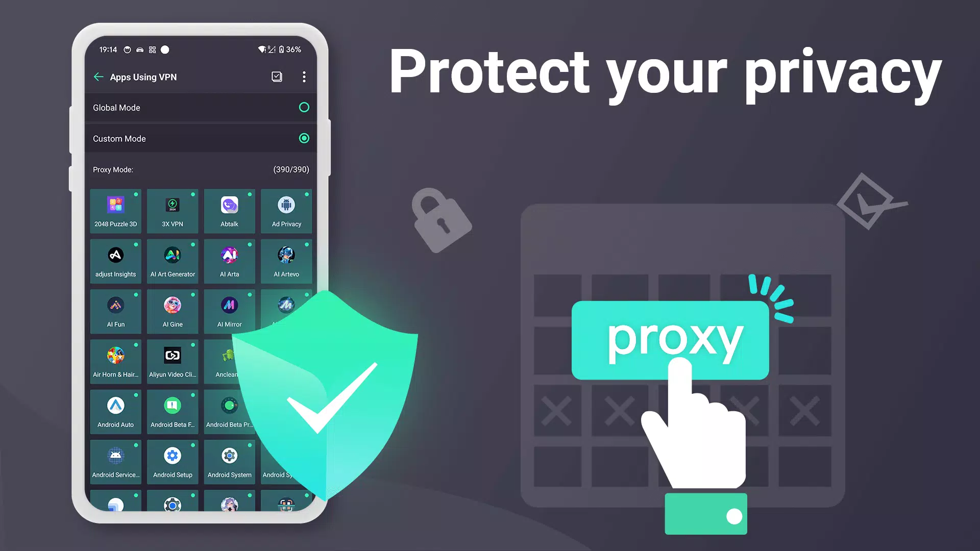The height and width of the screenshot is (551, 980).
Task: Open AI Art Generator app
Action: click(173, 259)
